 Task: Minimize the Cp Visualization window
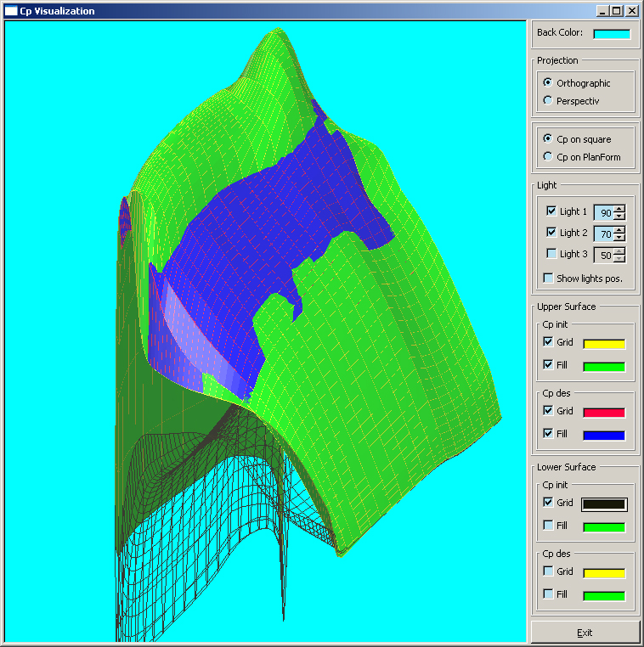[x=602, y=11]
